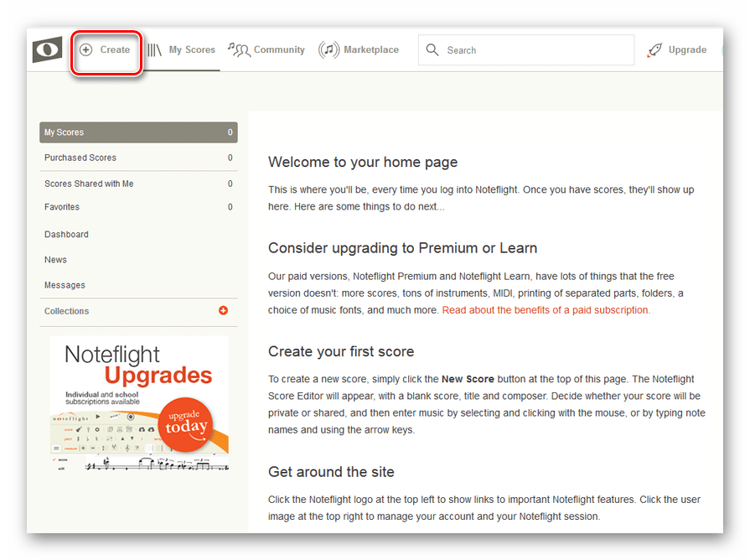Click the Noteflight Upgrades ad banner
The image size is (750, 560).
click(139, 404)
